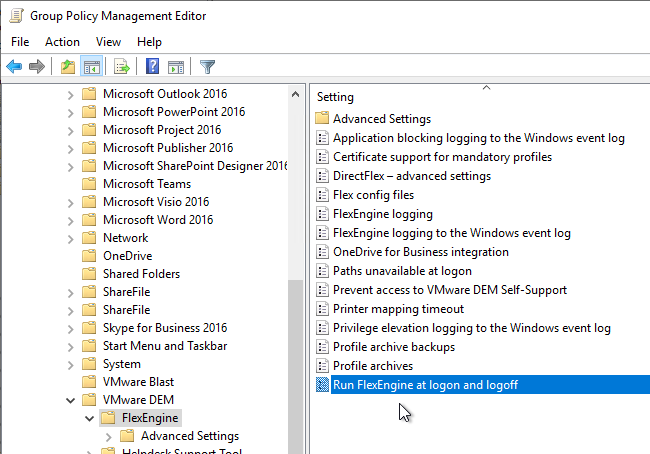Select FlexEngine logging to the Windows event log
This screenshot has height=454, width=650.
pyautogui.click(x=452, y=233)
